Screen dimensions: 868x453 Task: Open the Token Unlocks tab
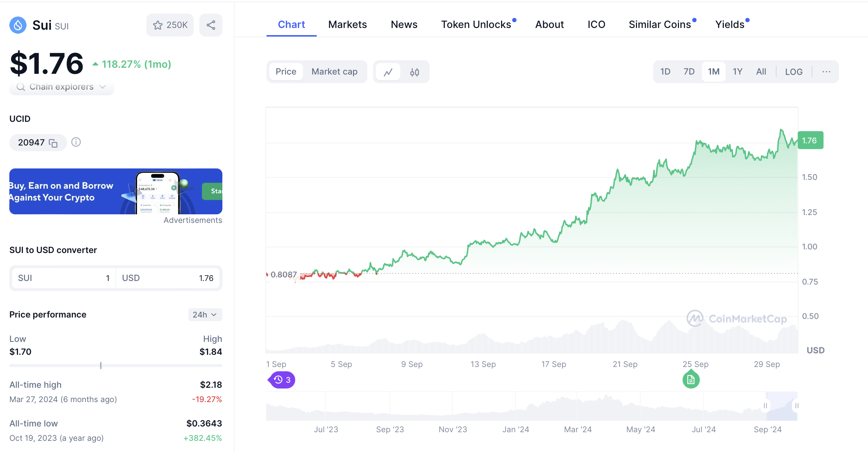click(x=476, y=24)
